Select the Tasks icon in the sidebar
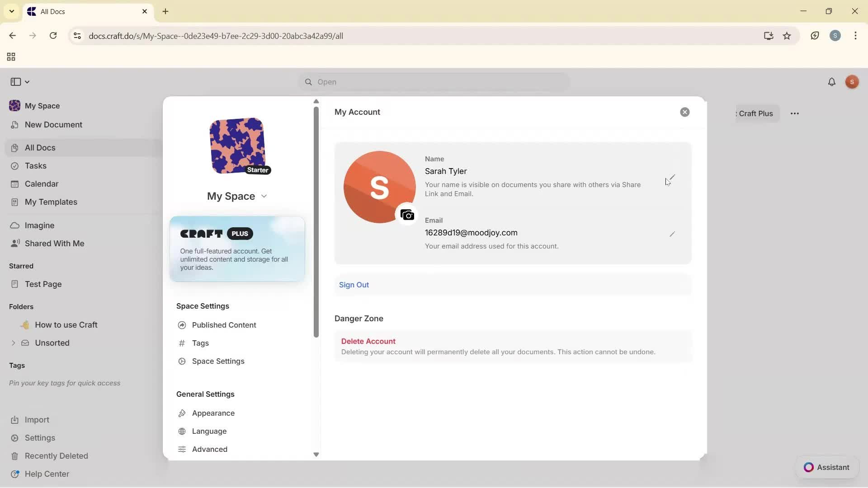The width and height of the screenshot is (868, 488). (x=15, y=166)
